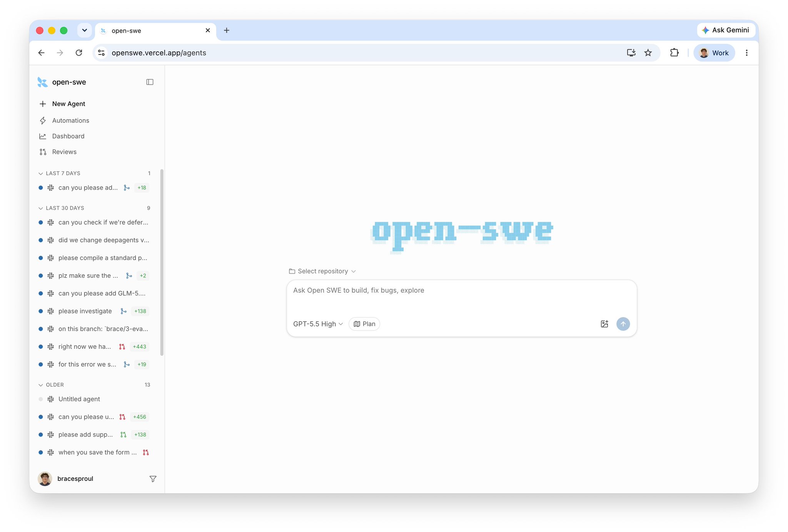788x532 pixels.
Task: Open bracesproul account name
Action: [x=75, y=479]
